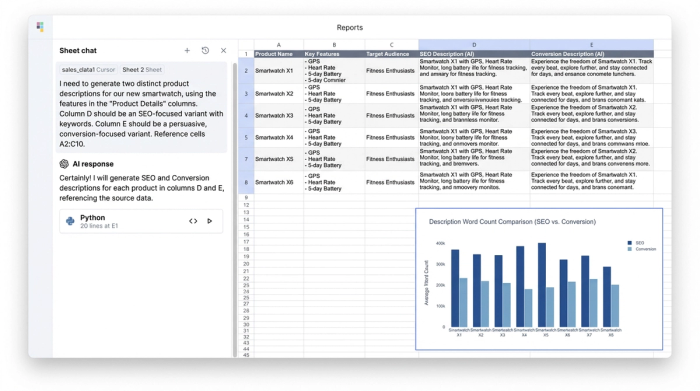Select column E header
This screenshot has width=700, height=391.
pyautogui.click(x=592, y=45)
